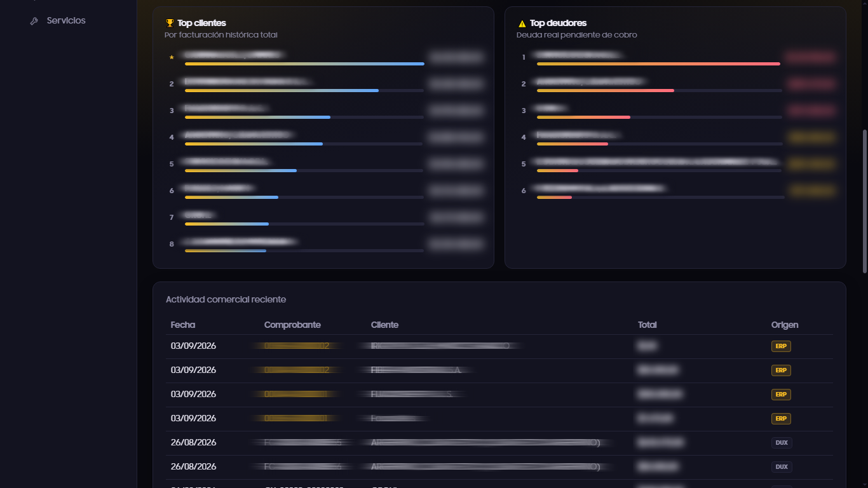Screen dimensions: 868x488
Task: Click rank number 7 in Top clientes
Action: click(172, 217)
